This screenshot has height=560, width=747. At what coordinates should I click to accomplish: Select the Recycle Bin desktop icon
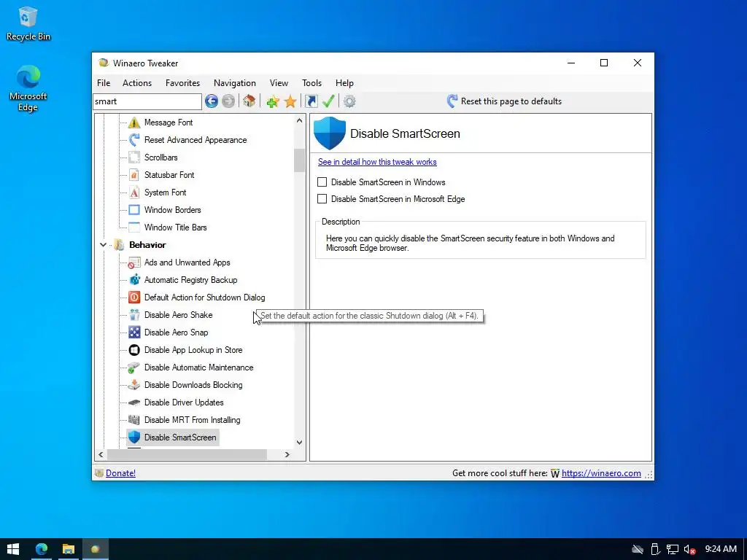28,24
